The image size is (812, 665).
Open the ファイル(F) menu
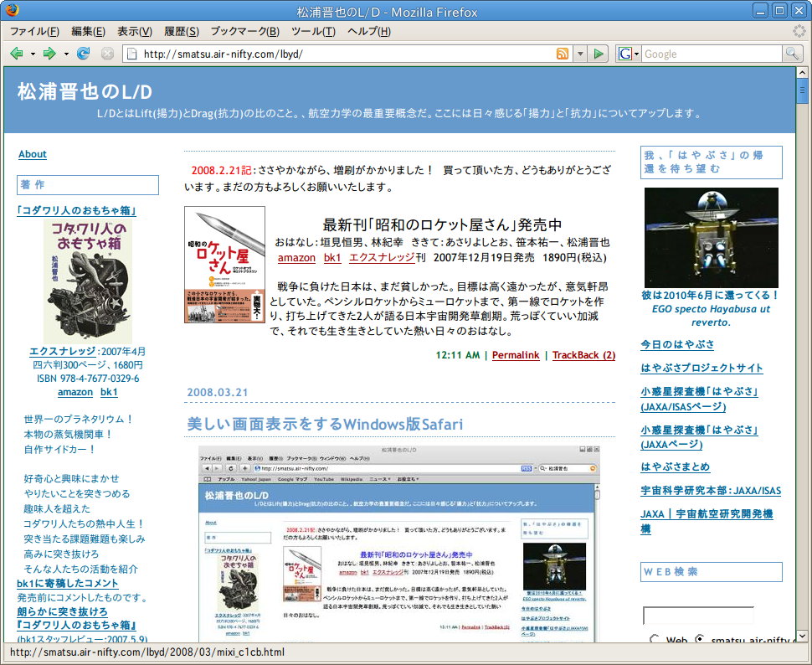[x=34, y=31]
